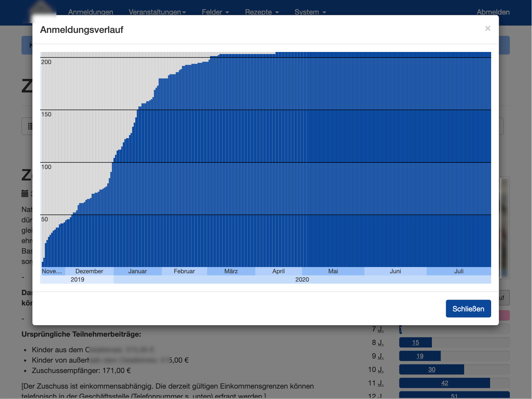
Task: Click the 150 axis label
Action: 46,114
